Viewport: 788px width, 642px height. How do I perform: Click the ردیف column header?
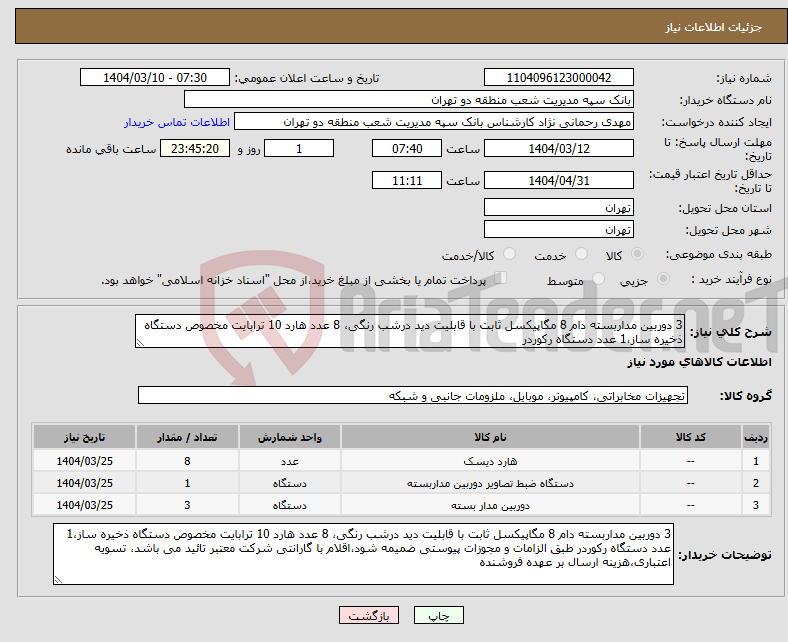coord(755,437)
